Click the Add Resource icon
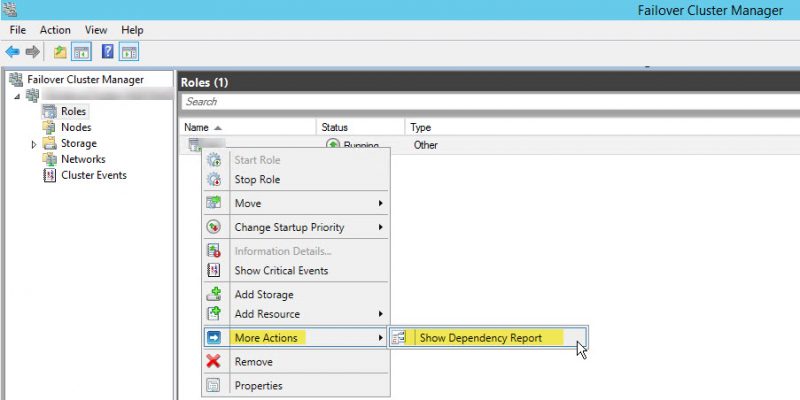Viewport: 800px width, 400px height. pos(214,314)
